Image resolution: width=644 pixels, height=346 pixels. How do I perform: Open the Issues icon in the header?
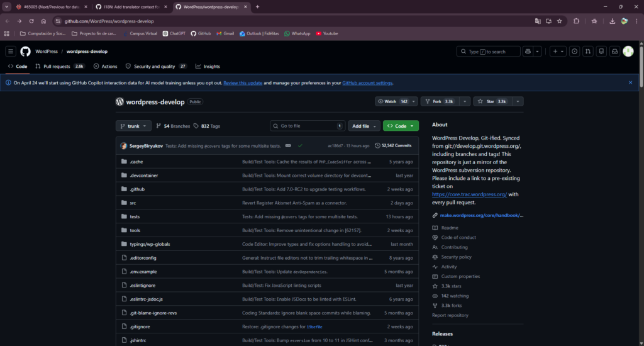coord(575,52)
